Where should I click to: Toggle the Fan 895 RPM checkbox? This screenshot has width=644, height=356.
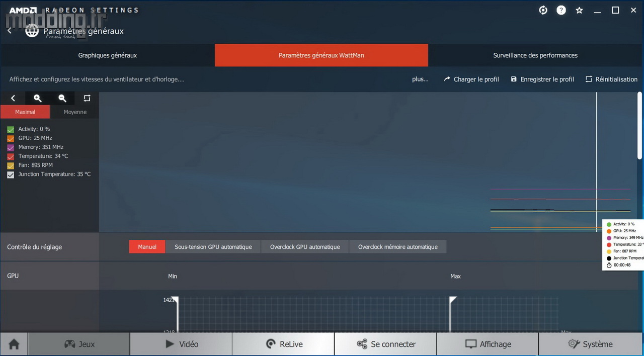click(x=11, y=165)
